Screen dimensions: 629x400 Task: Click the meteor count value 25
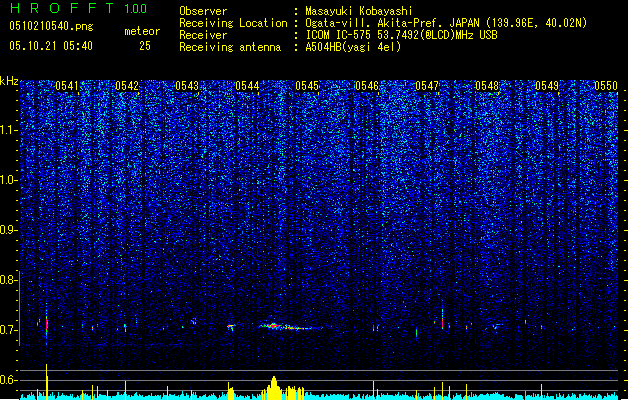[x=145, y=46]
